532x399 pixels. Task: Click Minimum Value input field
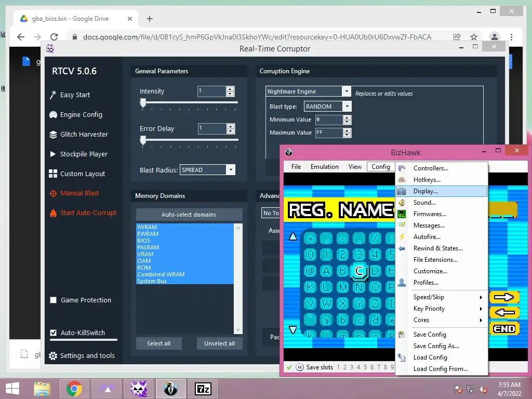pyautogui.click(x=329, y=119)
